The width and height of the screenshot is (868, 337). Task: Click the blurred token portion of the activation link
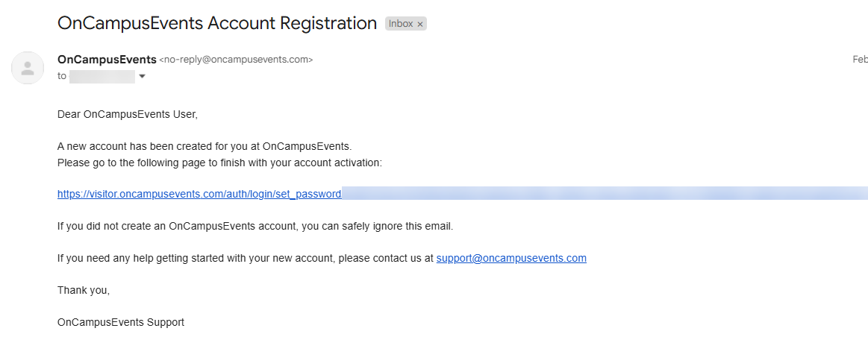[597, 194]
